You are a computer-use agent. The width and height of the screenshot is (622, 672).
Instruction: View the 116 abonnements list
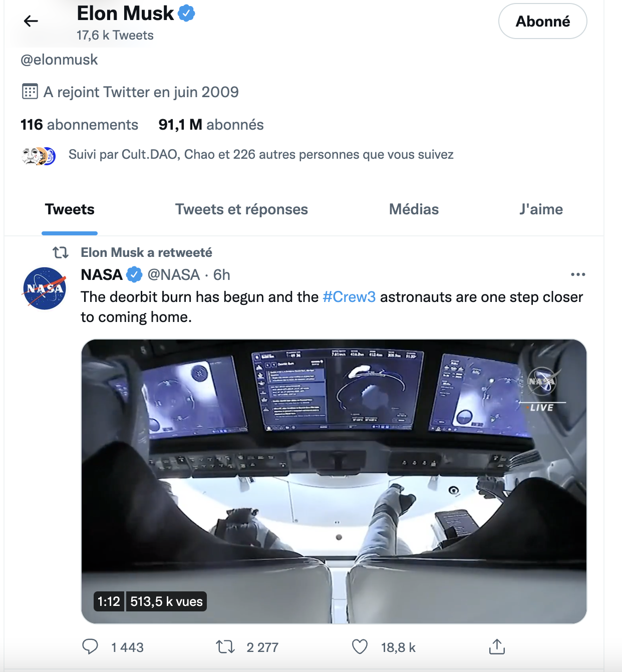pyautogui.click(x=79, y=125)
